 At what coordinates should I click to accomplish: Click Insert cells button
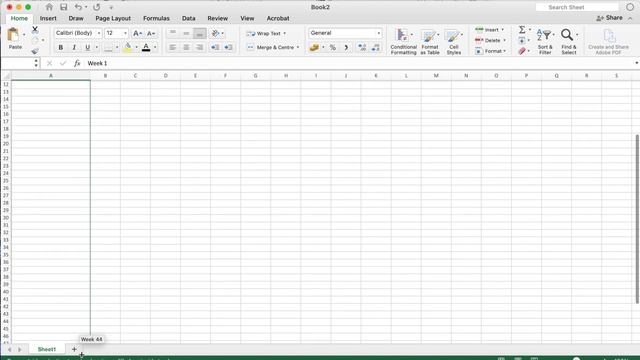(490, 30)
